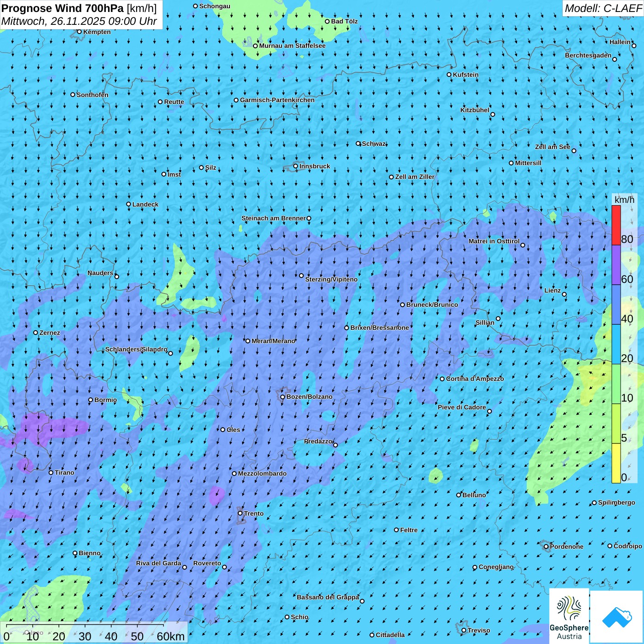
Task: Click the 'Pieve di Cadore' label
Action: click(462, 407)
